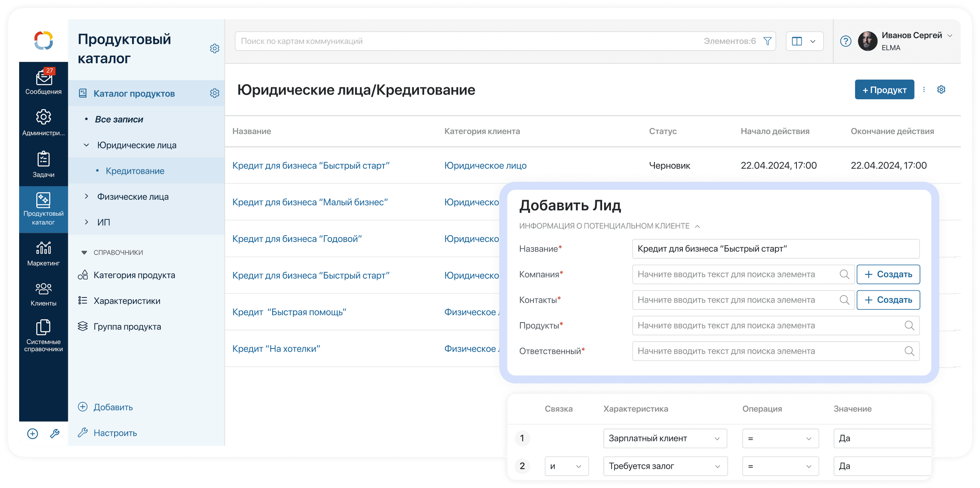Click the + Продукт button
This screenshot has height=488, width=980.
[884, 90]
